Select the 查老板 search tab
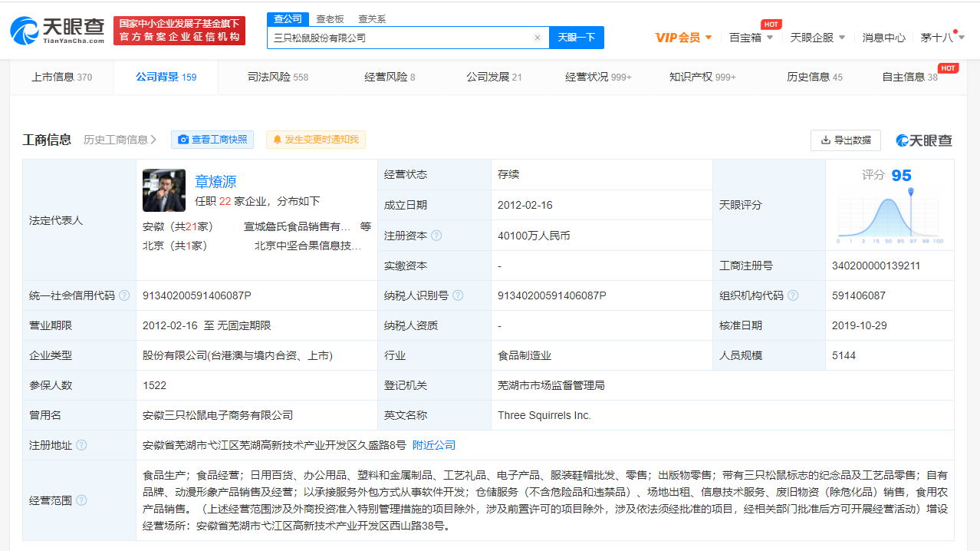 tap(330, 18)
